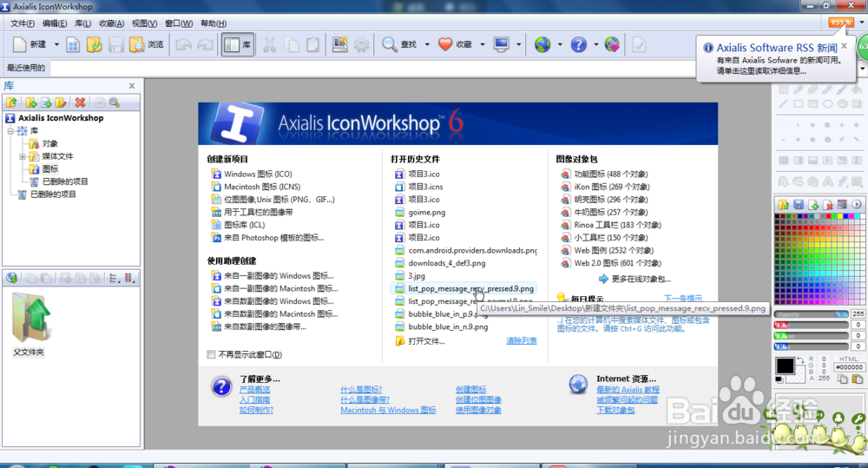
Task: Click the New document toolbar icon
Action: pos(20,44)
